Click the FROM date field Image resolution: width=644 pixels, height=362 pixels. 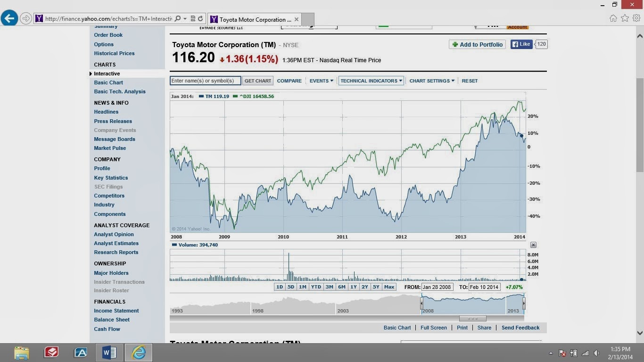tap(437, 287)
